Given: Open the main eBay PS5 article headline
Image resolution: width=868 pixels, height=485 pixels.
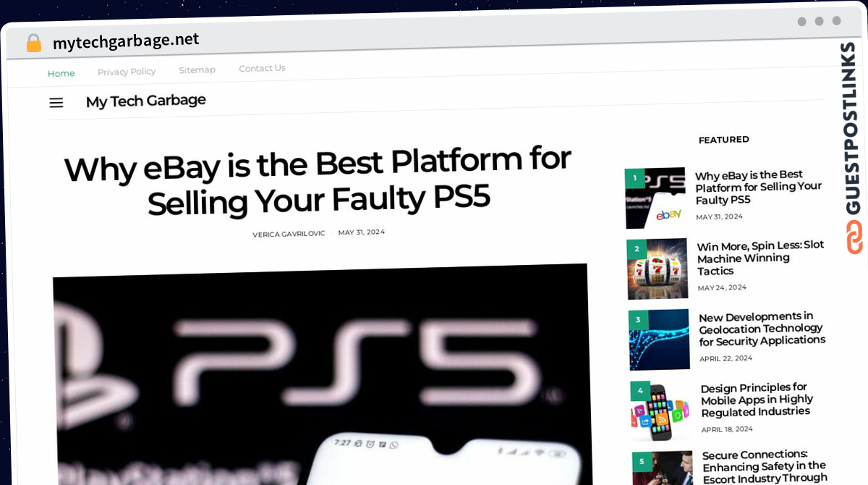Looking at the screenshot, I should pyautogui.click(x=318, y=181).
